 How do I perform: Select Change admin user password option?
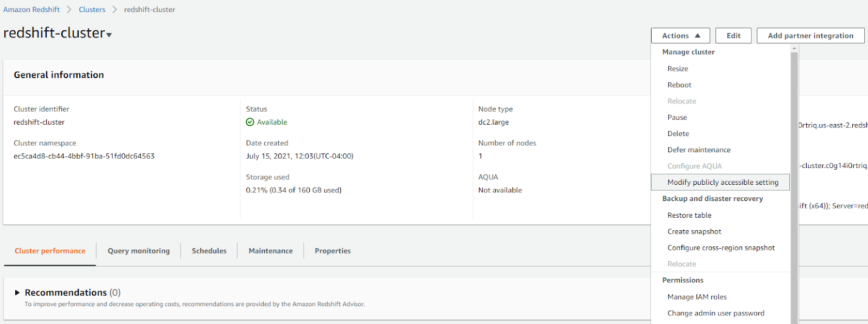(720, 313)
